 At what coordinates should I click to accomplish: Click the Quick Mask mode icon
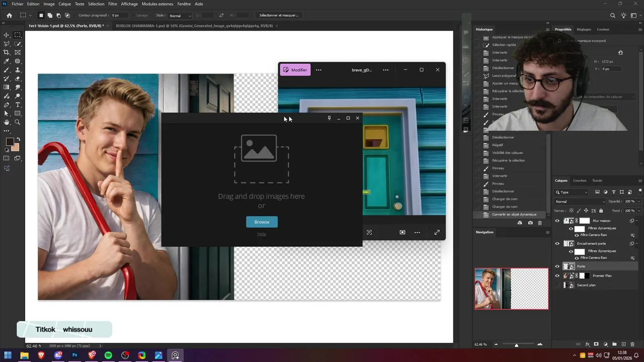pos(7,158)
